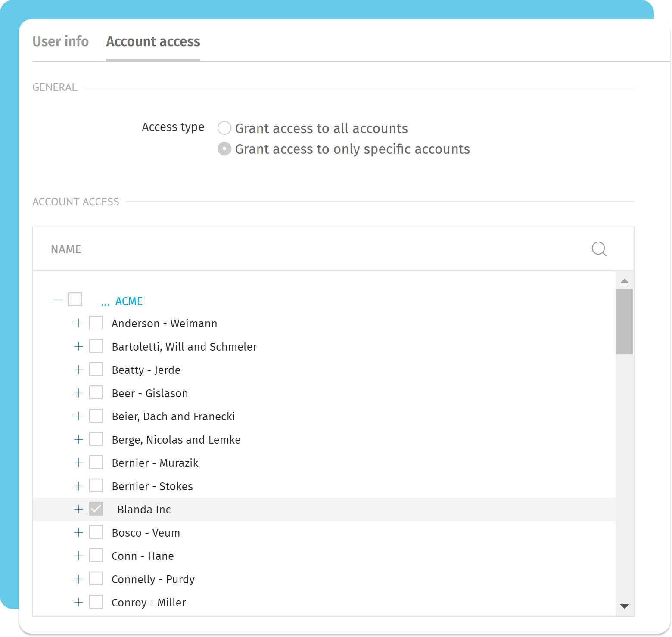
Task: Tick the ACME checkbox
Action: pos(75,299)
